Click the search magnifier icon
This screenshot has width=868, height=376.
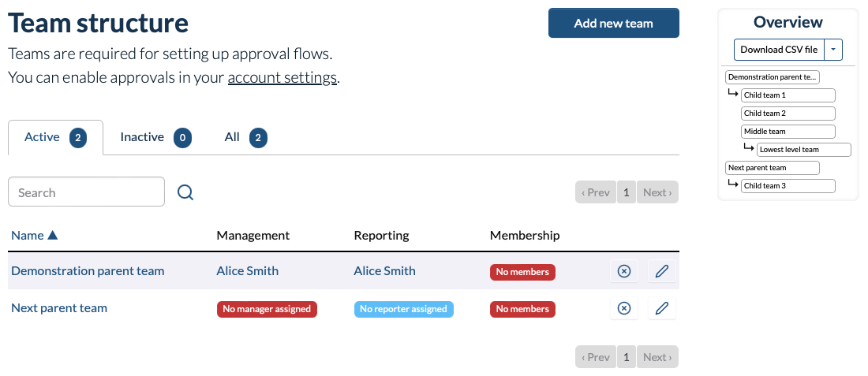click(185, 192)
